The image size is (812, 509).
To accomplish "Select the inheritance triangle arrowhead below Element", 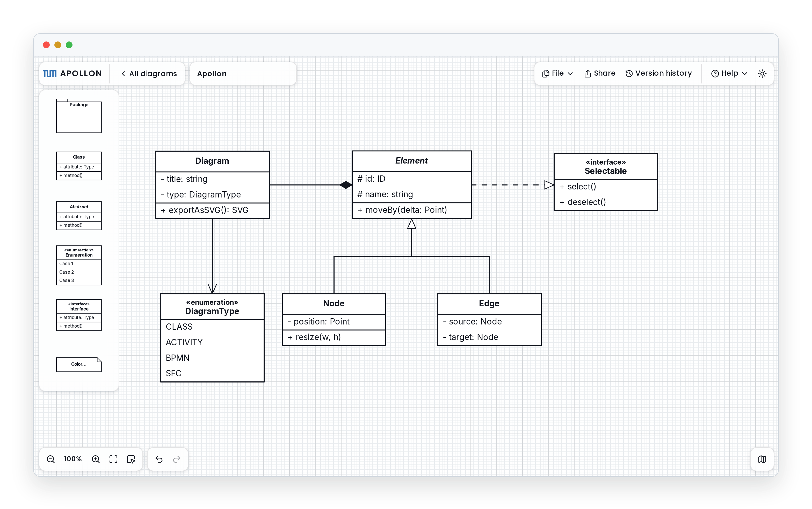I will [x=411, y=224].
